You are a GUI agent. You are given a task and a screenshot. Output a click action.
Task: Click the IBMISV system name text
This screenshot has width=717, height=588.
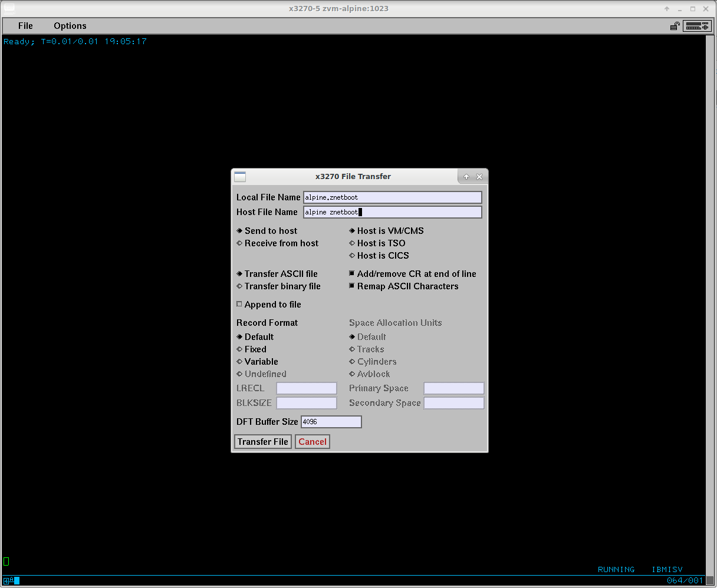pyautogui.click(x=667, y=570)
